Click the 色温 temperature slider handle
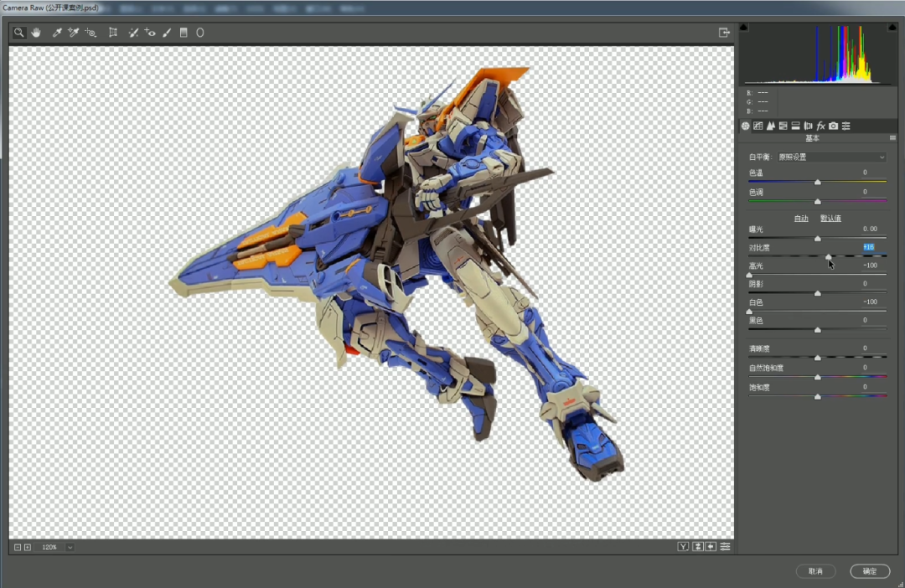 point(818,183)
